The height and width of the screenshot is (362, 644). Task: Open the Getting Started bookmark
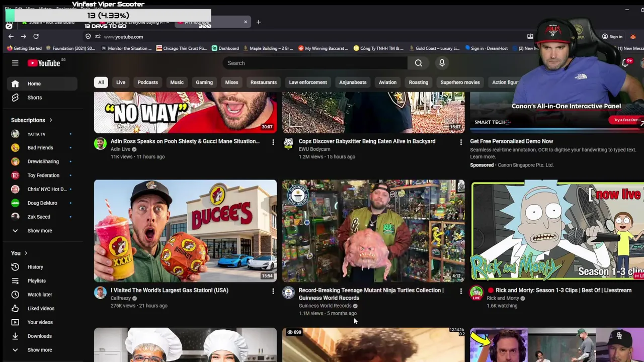tap(24, 48)
